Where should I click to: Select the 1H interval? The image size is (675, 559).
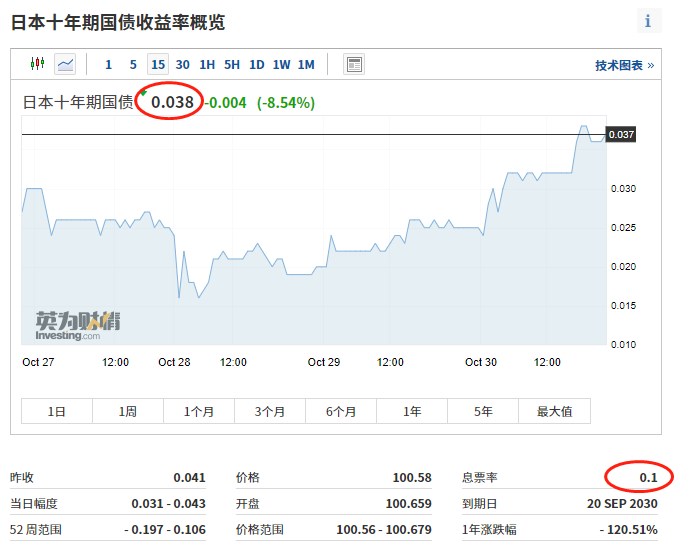(x=207, y=65)
